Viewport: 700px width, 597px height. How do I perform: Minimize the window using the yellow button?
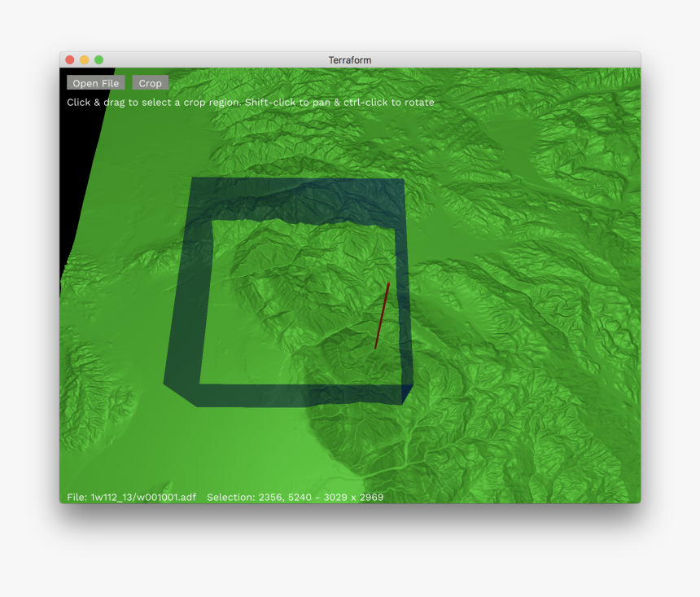click(85, 60)
